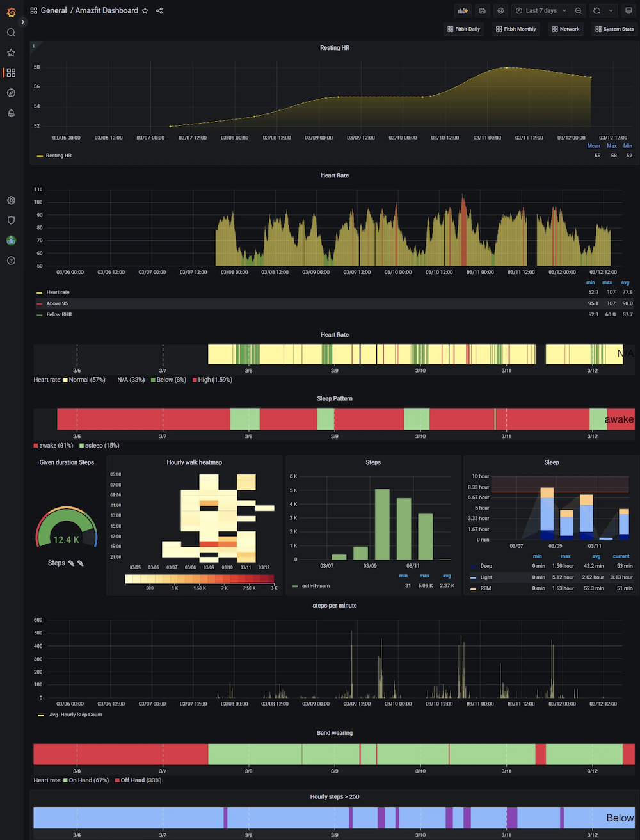Open the Heart Rate graph panel menu

(x=335, y=175)
